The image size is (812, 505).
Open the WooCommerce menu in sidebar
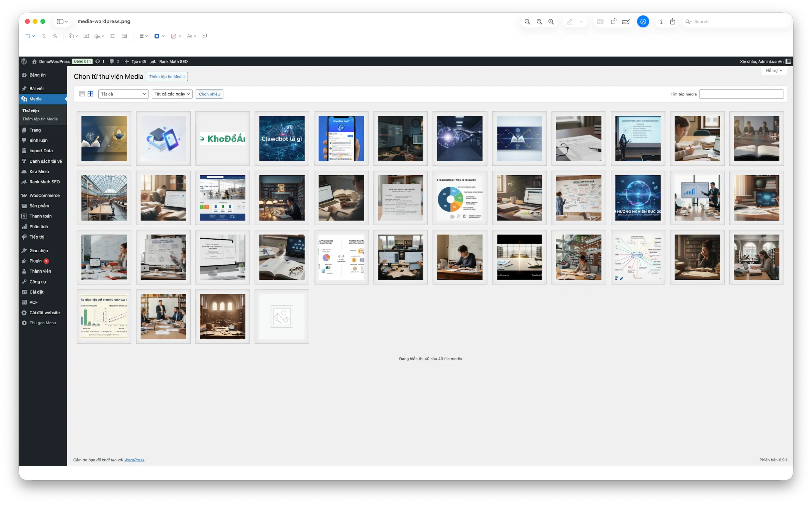pos(44,195)
